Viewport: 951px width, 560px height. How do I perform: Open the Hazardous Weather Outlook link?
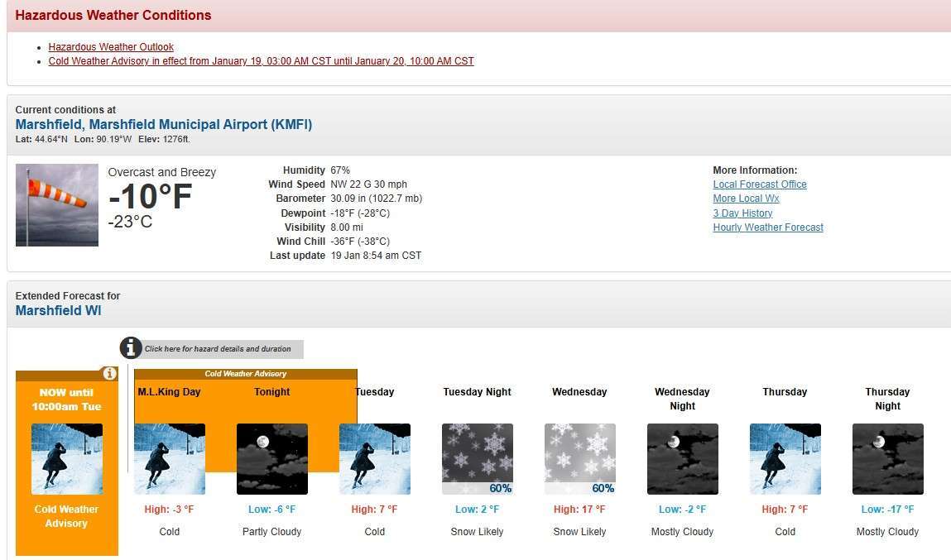(111, 47)
